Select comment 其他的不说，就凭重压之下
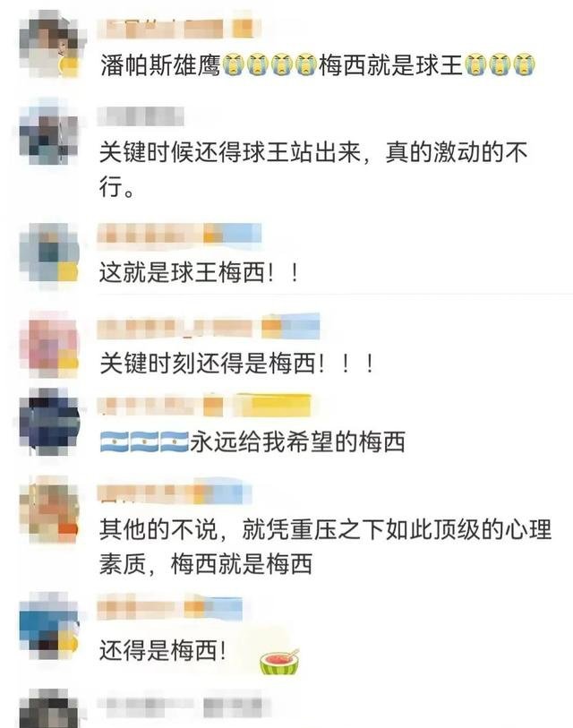This screenshot has height=728, width=573. (325, 547)
